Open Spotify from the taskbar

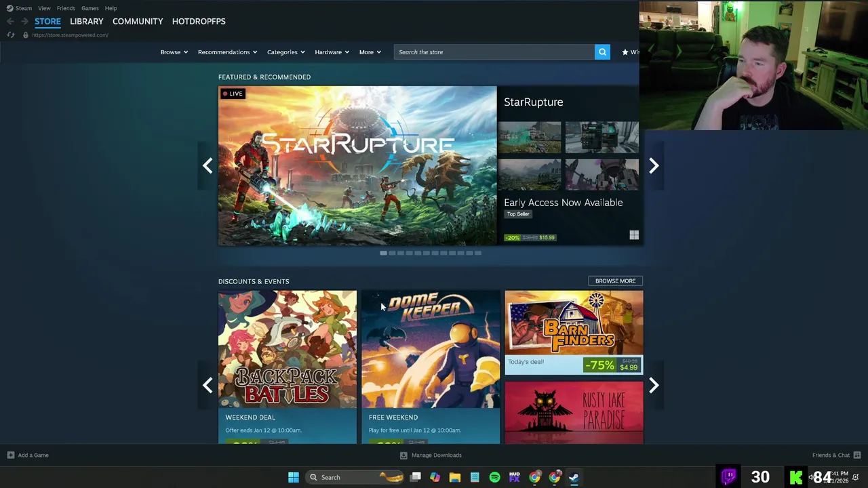click(x=494, y=477)
